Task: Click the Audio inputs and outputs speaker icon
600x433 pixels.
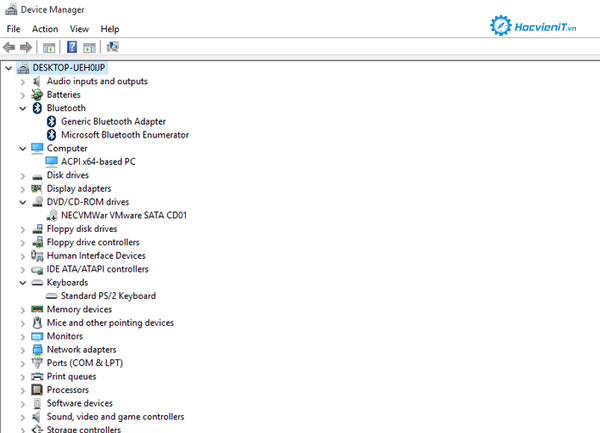Action: point(37,81)
